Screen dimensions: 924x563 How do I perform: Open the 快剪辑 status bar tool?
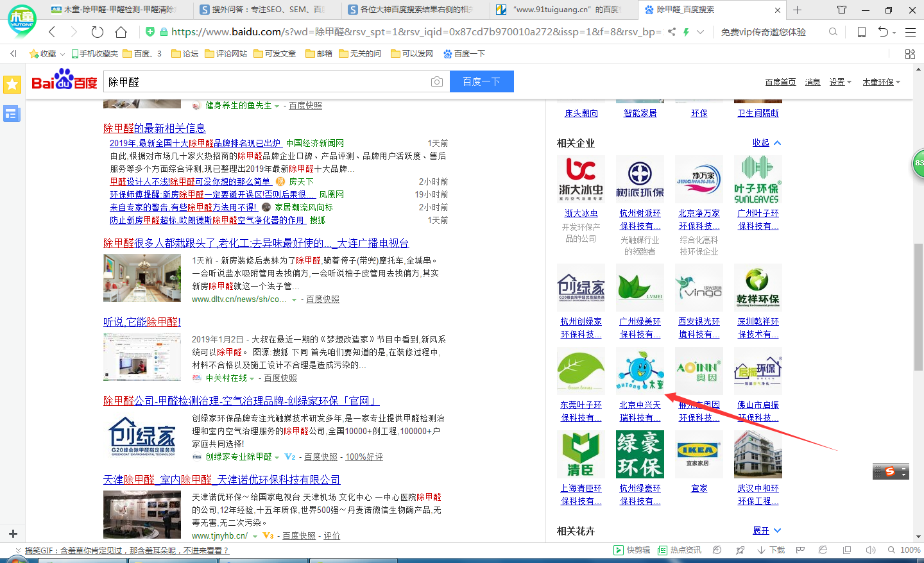coord(631,550)
